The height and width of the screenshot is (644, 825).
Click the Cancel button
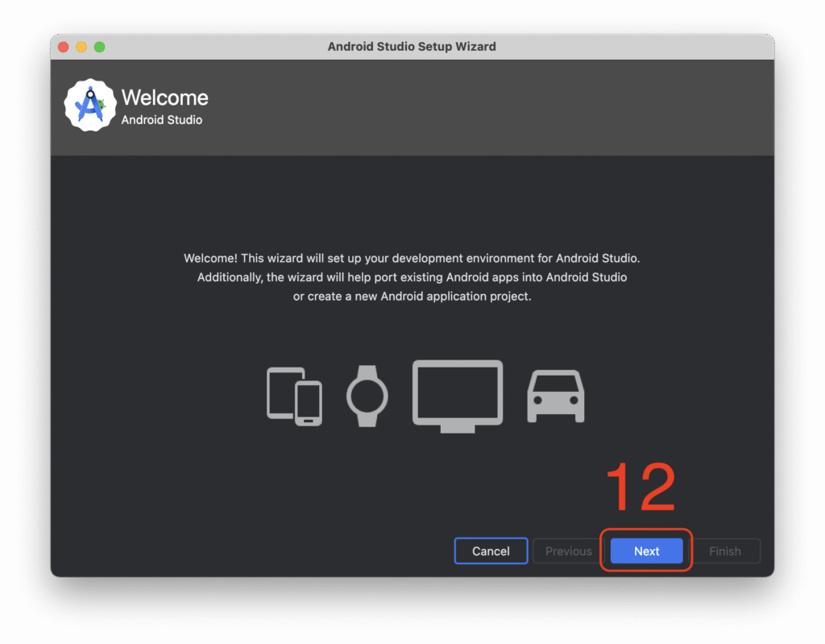coord(491,551)
